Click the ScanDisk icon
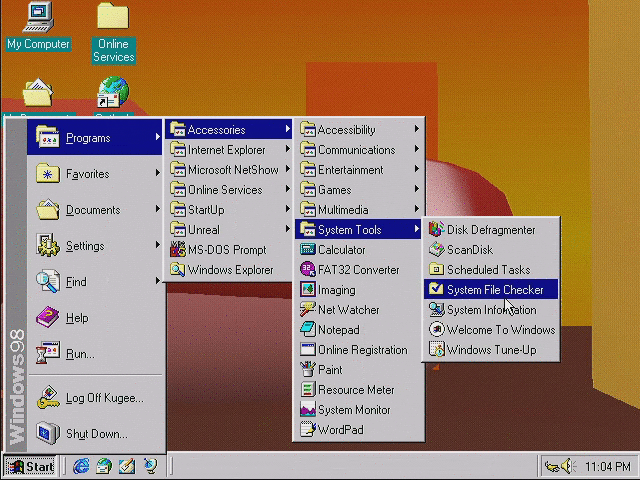 click(x=436, y=249)
